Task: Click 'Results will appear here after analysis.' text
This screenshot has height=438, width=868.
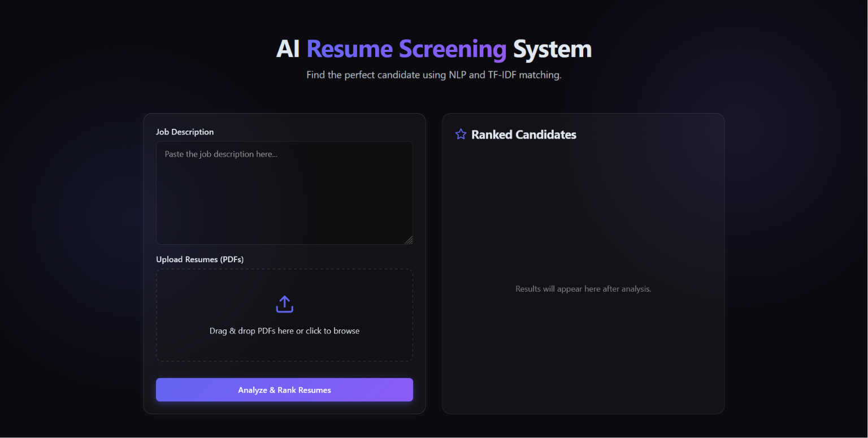Action: pos(583,289)
